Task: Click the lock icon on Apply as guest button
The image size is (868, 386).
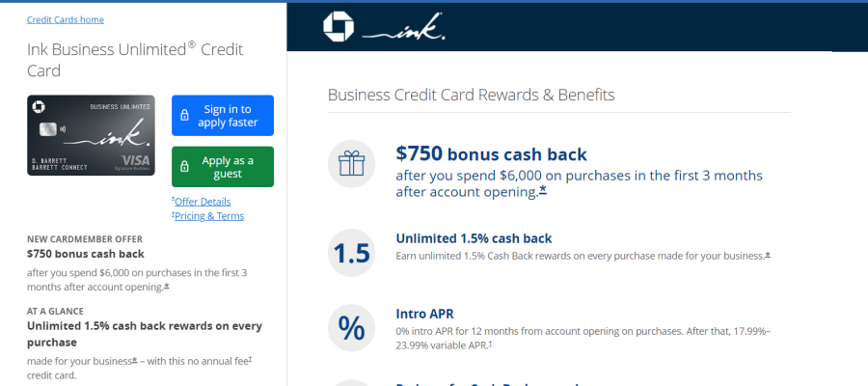Action: point(185,167)
